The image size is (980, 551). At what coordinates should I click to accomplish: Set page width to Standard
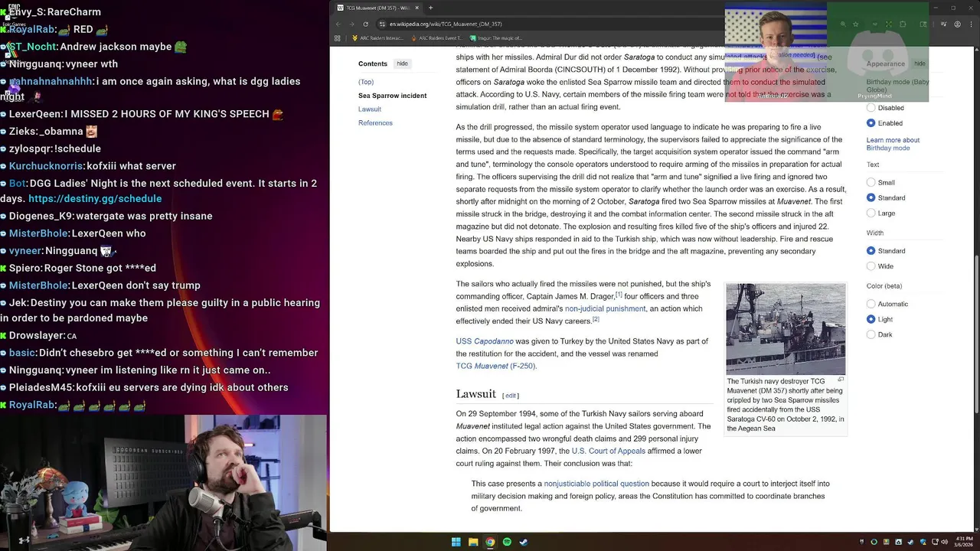(871, 251)
